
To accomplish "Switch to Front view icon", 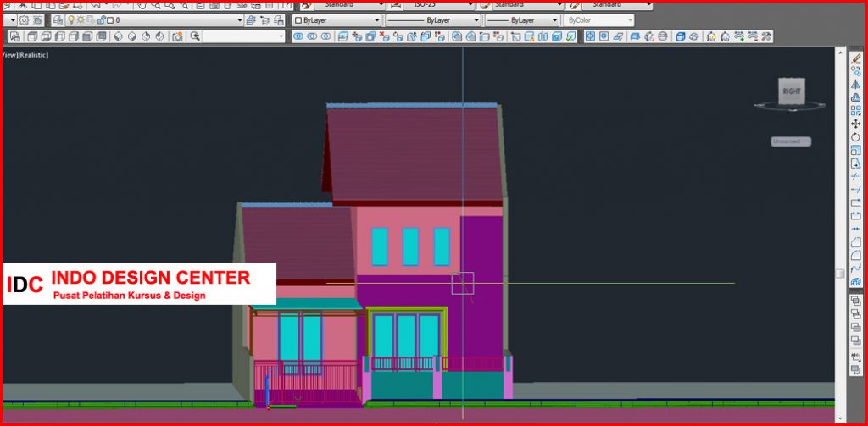I will (88, 37).
